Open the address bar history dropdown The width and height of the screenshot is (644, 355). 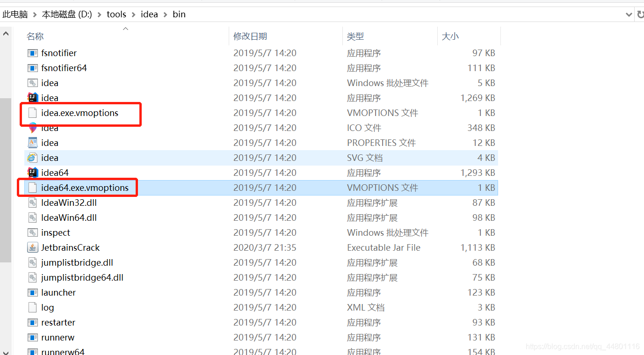[x=629, y=14]
